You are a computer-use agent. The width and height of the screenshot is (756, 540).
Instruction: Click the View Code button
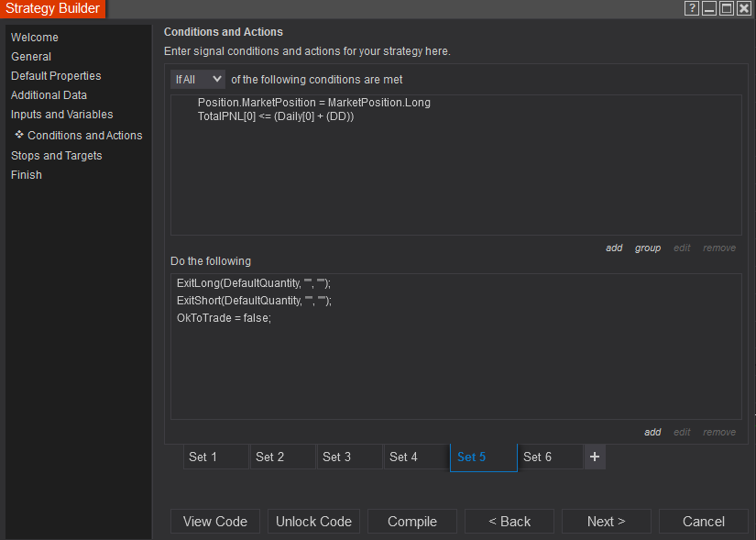coord(215,522)
